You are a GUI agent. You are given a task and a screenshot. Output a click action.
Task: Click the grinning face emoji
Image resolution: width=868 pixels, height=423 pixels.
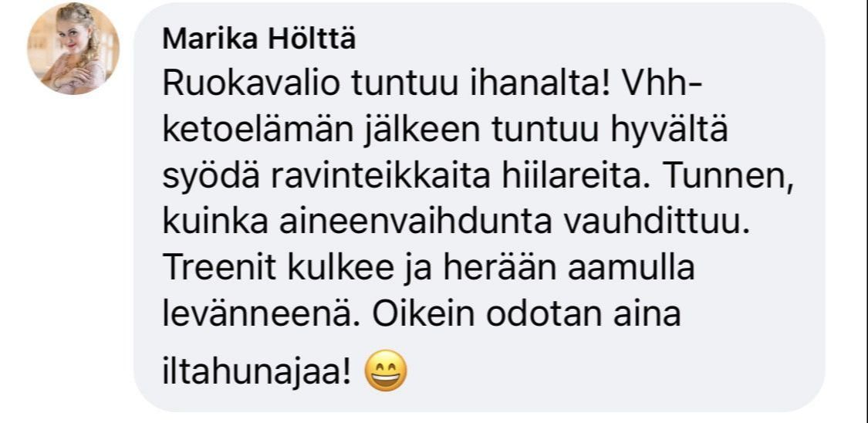coord(386,372)
